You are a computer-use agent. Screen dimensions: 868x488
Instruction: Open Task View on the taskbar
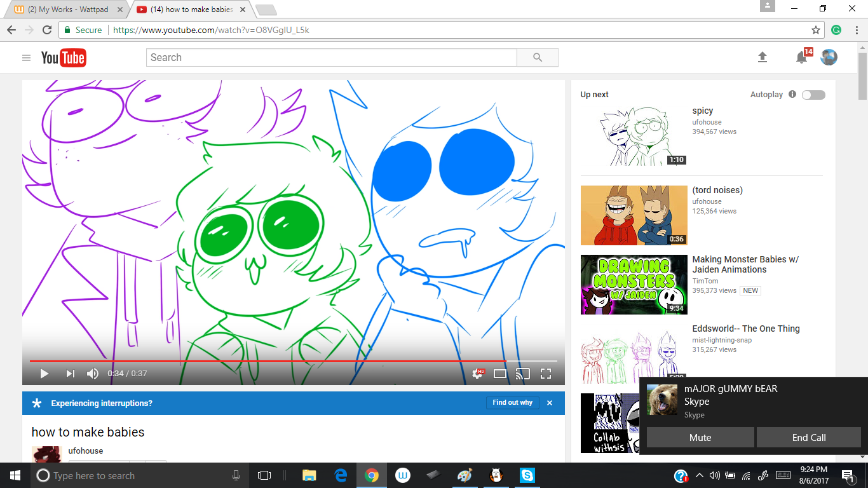pyautogui.click(x=264, y=475)
